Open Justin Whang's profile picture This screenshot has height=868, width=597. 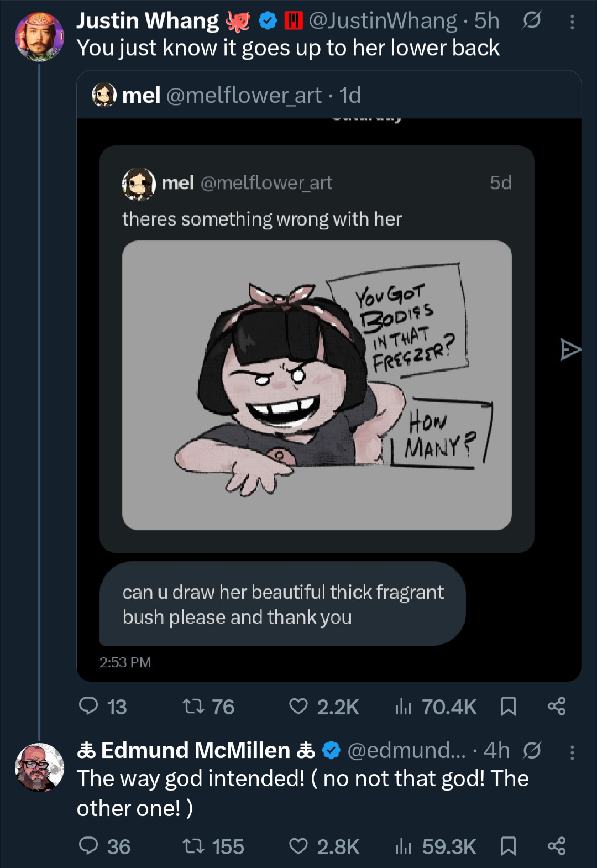pos(39,36)
